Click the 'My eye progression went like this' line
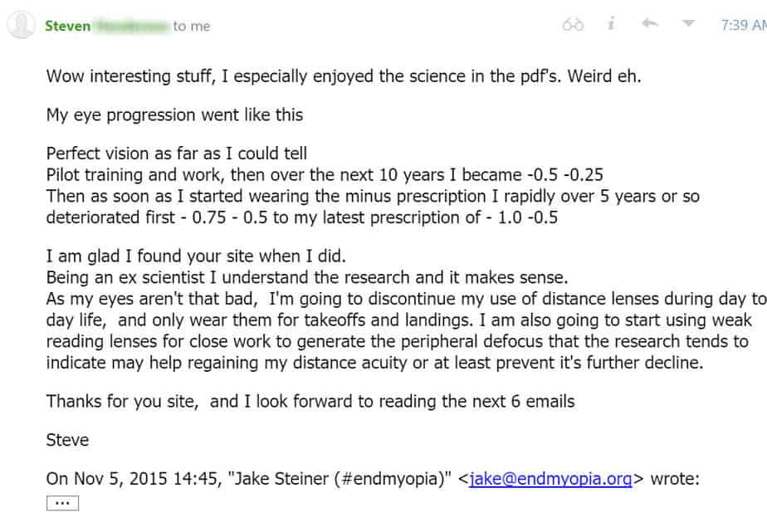The width and height of the screenshot is (767, 532). [x=174, y=115]
